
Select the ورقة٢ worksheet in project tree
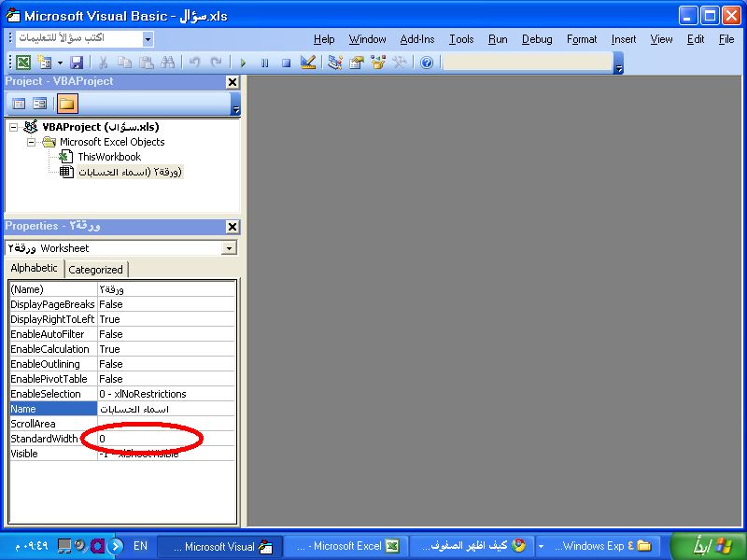tap(130, 172)
